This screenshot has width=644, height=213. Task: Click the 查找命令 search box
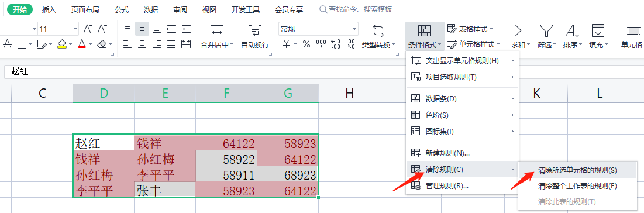click(x=356, y=9)
